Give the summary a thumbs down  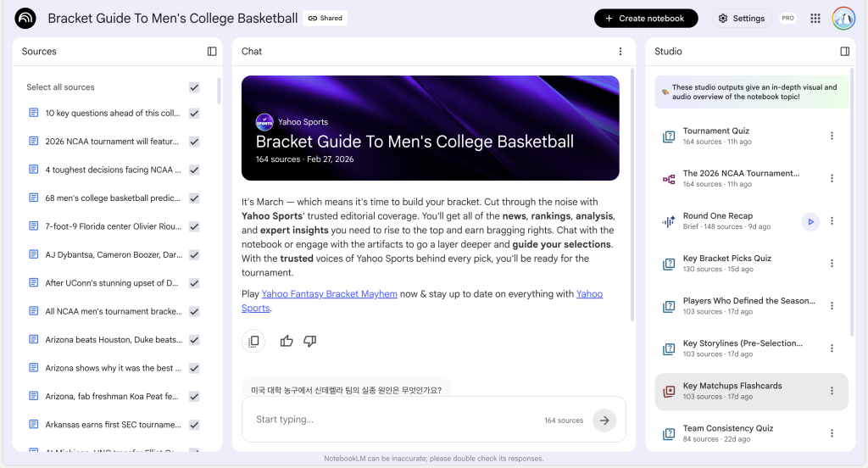pyautogui.click(x=309, y=341)
